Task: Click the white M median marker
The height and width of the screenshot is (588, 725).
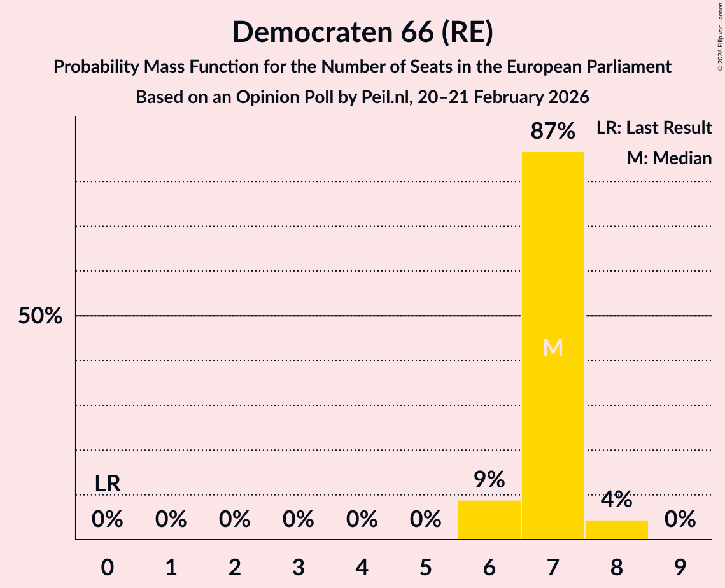Action: click(x=553, y=347)
